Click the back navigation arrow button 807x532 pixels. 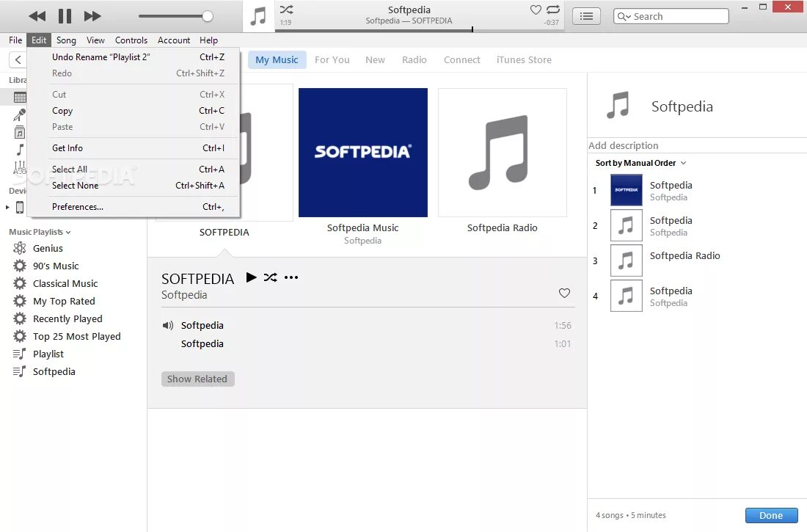[x=18, y=59]
